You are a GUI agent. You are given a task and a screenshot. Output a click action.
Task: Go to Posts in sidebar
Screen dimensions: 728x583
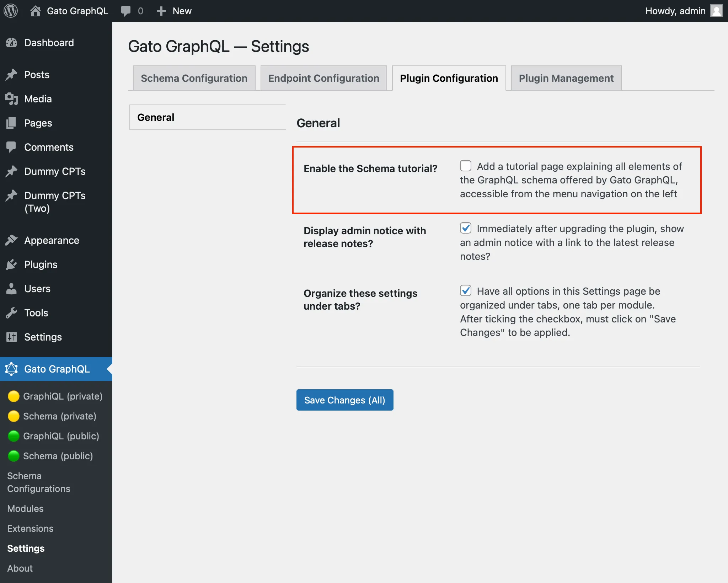[56, 75]
